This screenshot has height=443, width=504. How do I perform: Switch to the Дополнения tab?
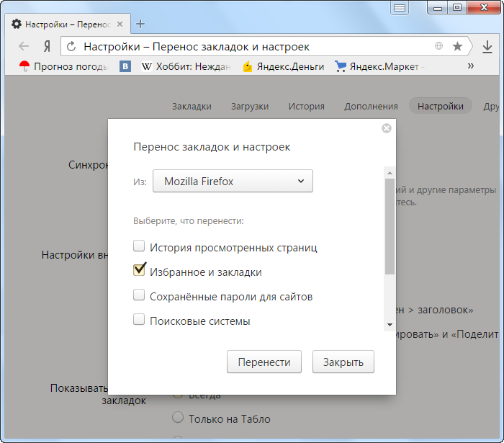tap(371, 106)
